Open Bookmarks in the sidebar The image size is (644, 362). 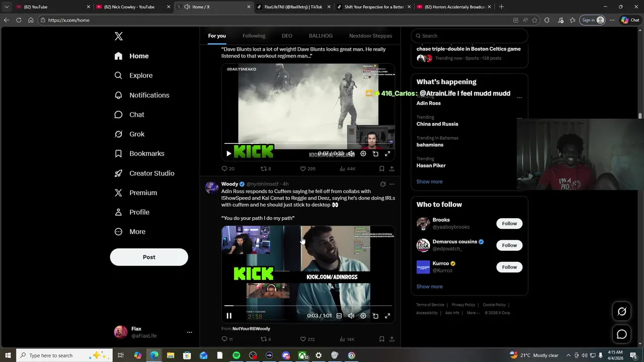point(139,153)
